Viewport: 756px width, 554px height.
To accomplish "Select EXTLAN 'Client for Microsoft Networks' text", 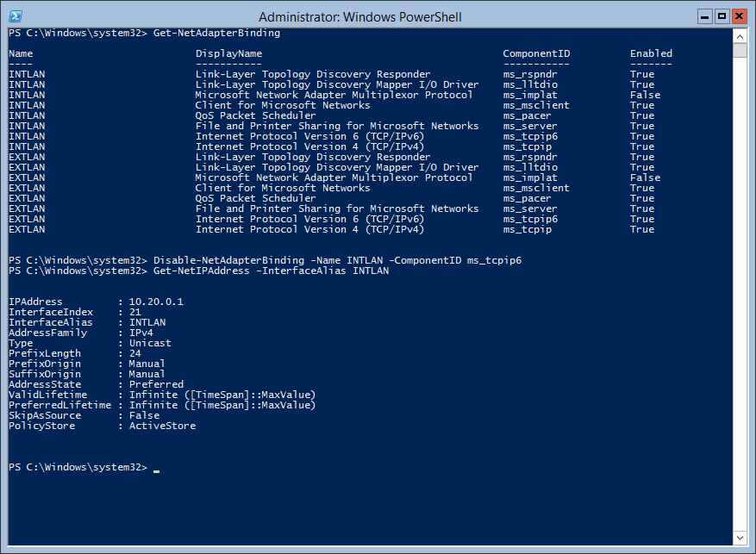I will (283, 189).
